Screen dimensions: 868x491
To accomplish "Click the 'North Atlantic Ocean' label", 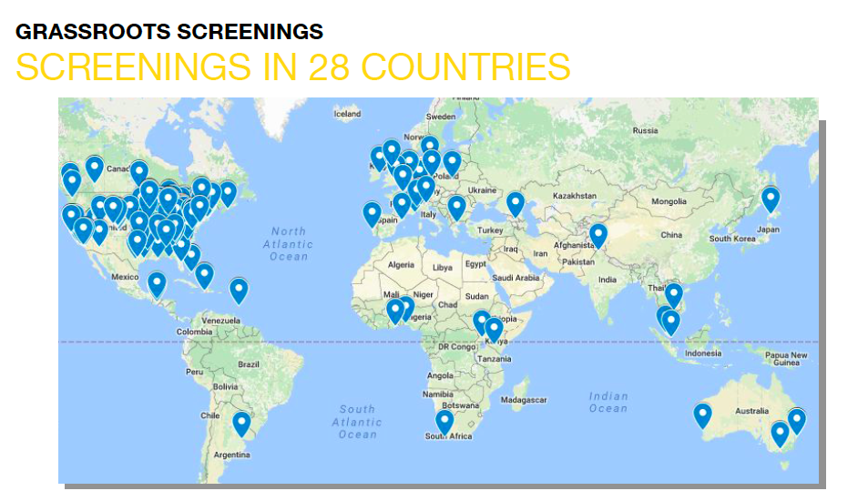I will 288,243.
